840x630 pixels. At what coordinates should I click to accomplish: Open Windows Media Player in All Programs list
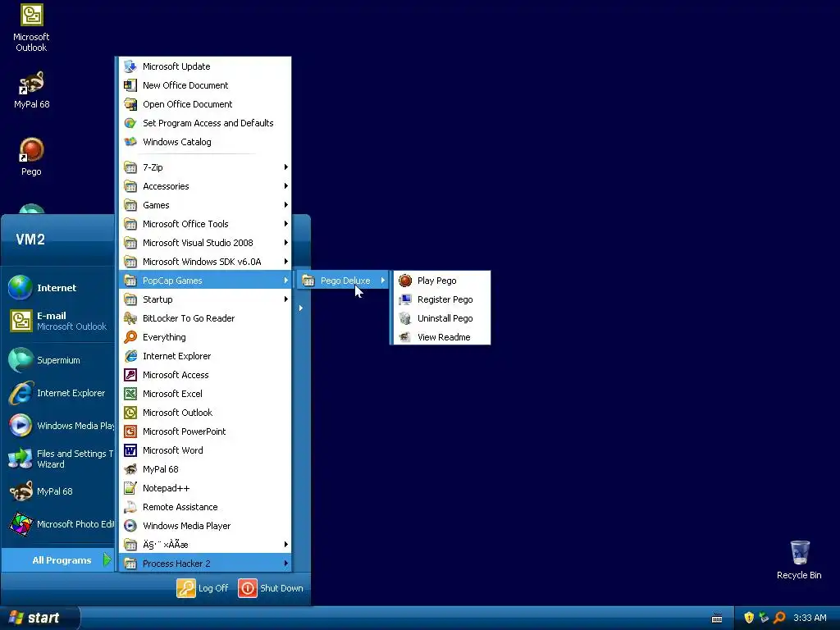(205, 526)
